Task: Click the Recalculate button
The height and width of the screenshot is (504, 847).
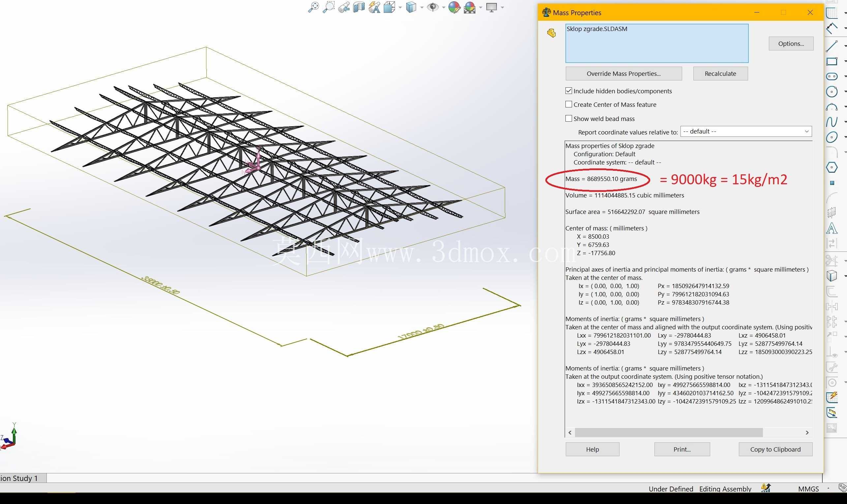Action: (x=720, y=74)
